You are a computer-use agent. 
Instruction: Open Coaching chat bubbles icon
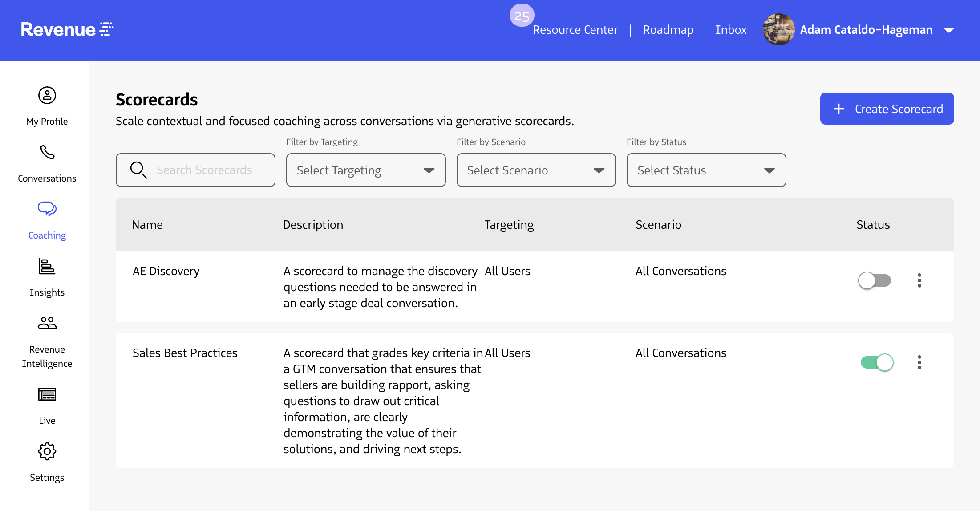[47, 209]
